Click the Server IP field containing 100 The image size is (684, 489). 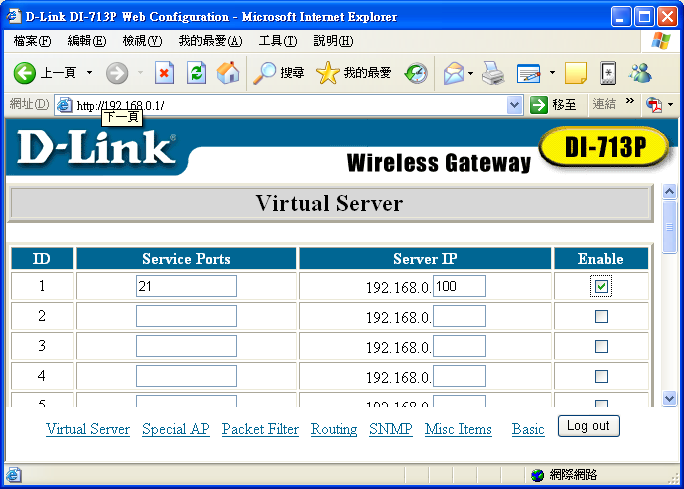point(459,286)
